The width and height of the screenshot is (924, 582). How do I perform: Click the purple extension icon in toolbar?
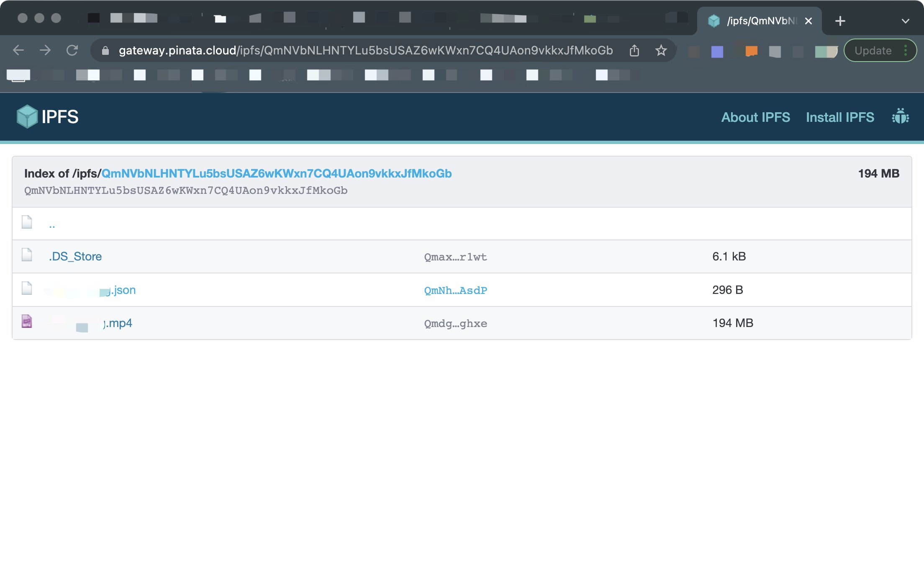(717, 52)
